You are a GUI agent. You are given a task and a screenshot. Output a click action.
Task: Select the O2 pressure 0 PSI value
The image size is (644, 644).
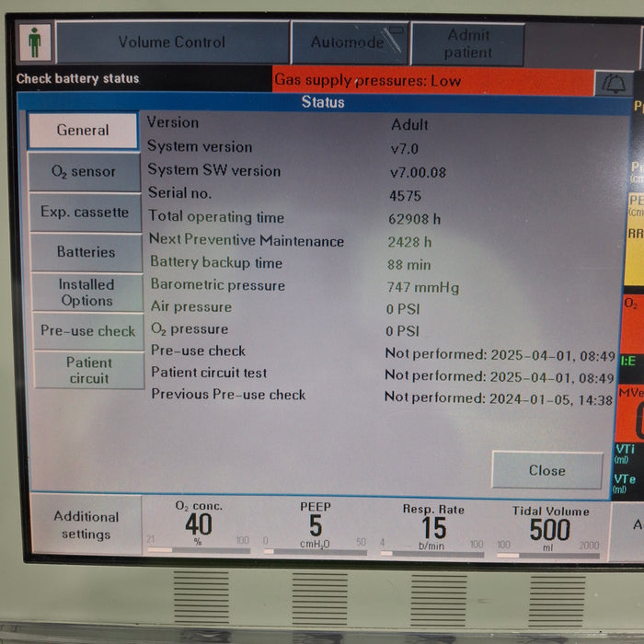tap(403, 331)
